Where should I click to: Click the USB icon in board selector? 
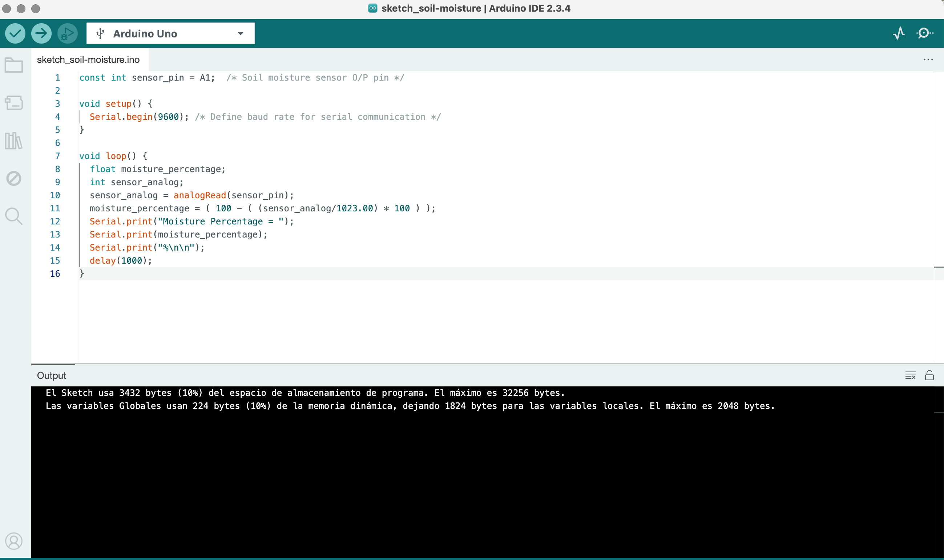(x=100, y=33)
